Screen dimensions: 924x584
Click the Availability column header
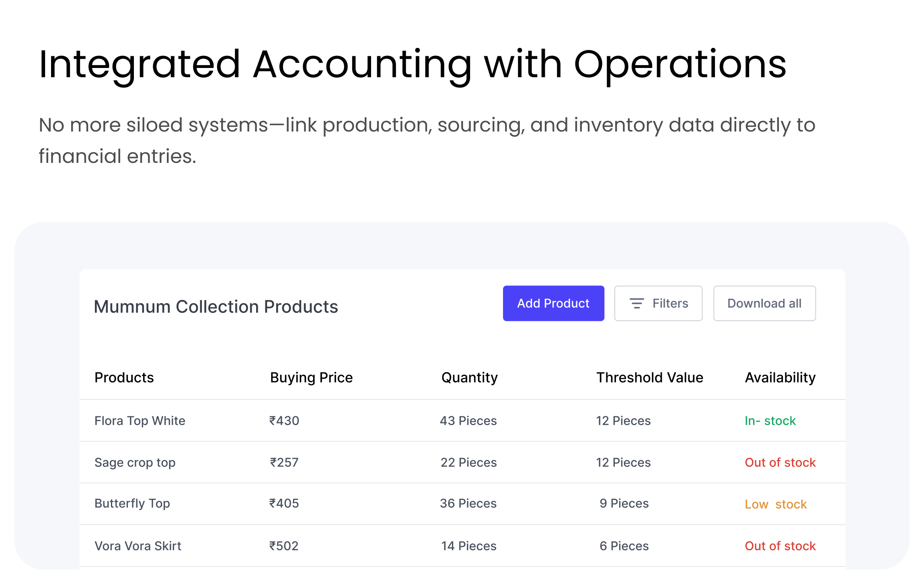[780, 378]
